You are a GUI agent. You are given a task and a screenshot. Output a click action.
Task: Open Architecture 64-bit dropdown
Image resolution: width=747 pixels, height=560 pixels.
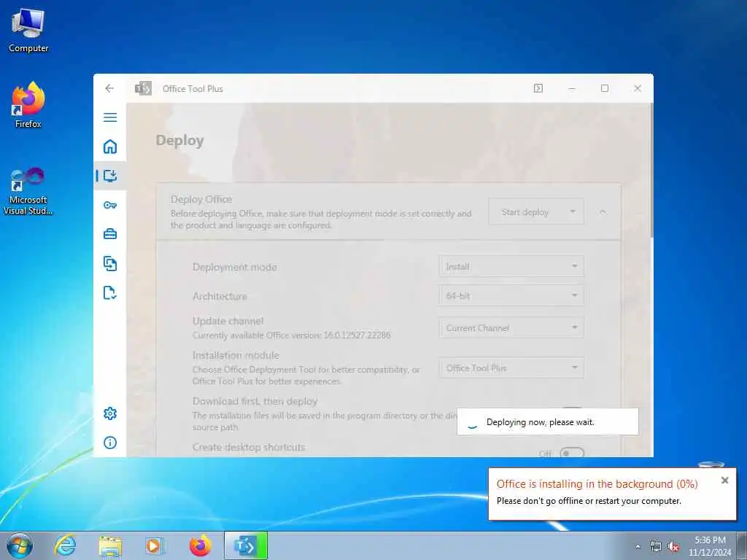511,295
